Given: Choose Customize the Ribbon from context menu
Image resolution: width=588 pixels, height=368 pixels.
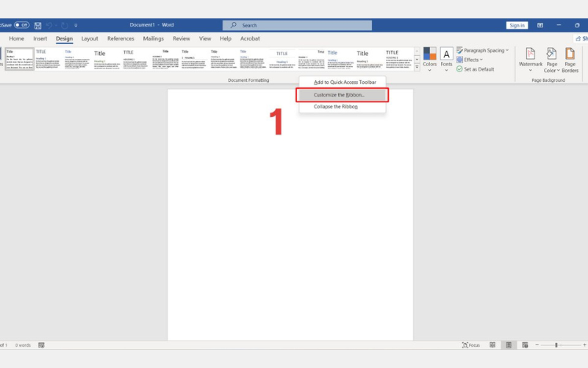Looking at the screenshot, I should pyautogui.click(x=342, y=95).
